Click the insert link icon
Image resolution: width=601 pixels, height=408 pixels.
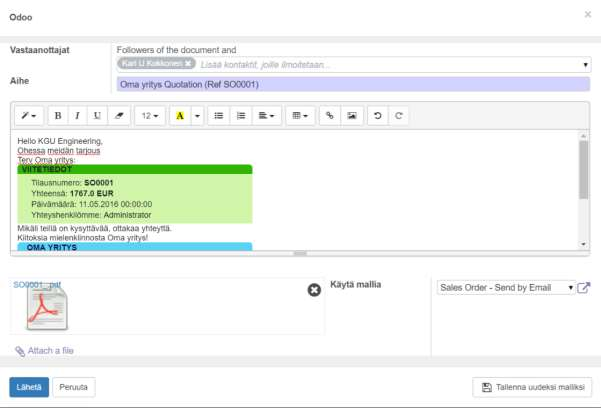point(330,116)
